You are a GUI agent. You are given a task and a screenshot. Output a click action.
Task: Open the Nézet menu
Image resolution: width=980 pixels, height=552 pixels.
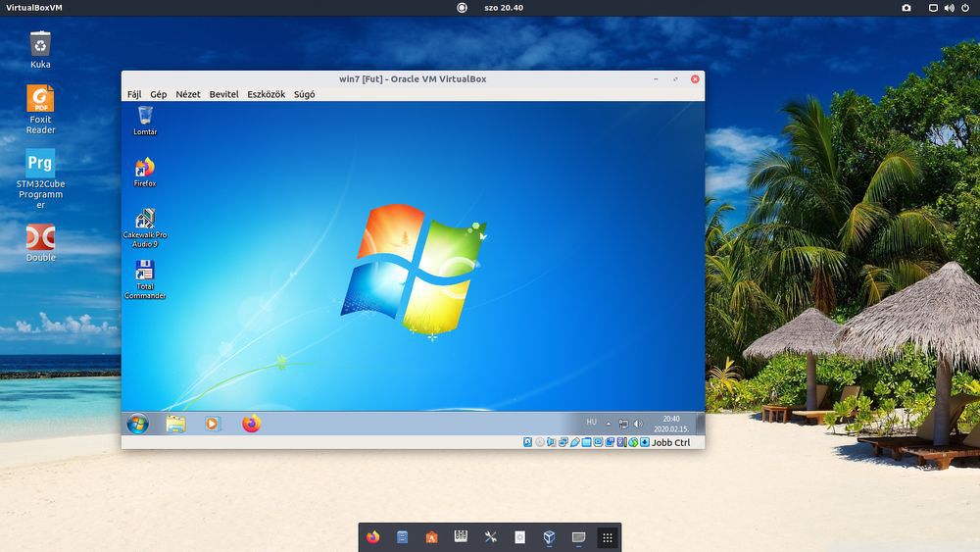click(x=188, y=94)
